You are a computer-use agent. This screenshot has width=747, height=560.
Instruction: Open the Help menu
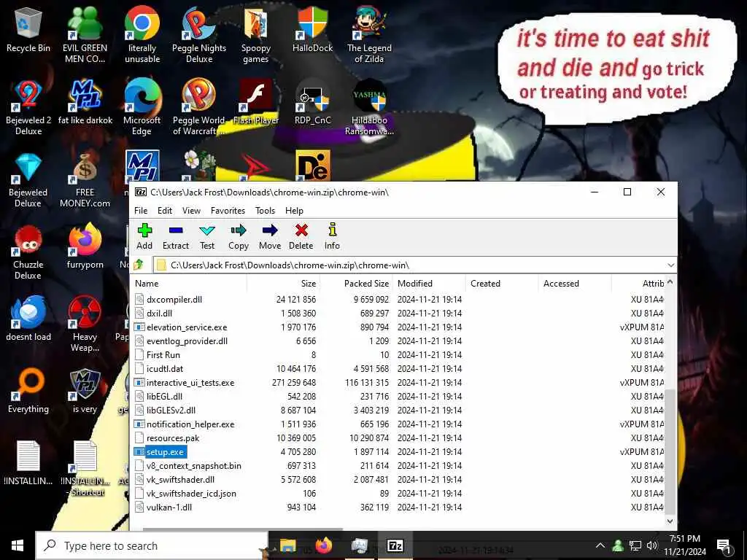coord(294,211)
